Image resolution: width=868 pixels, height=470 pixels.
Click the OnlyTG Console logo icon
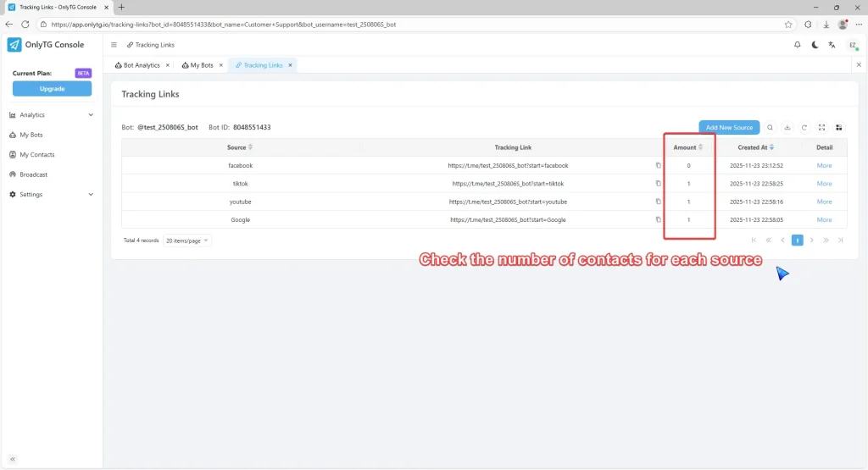click(x=14, y=45)
